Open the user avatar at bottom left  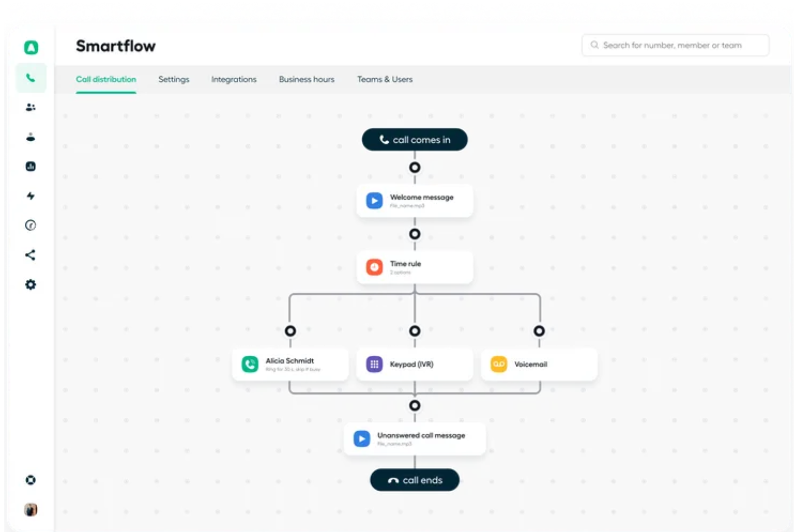click(x=31, y=509)
